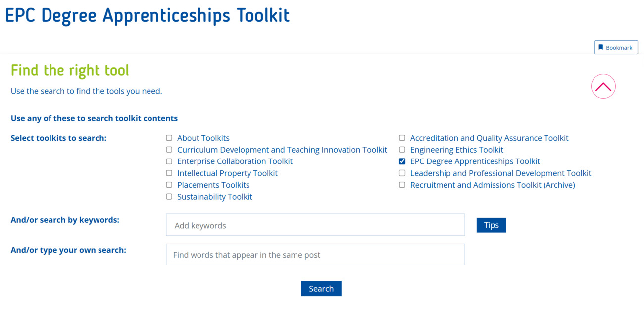Click the Add keywords input field
644x318 pixels.
click(x=315, y=225)
